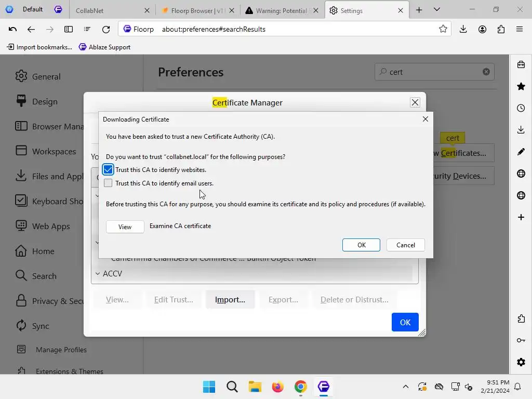Check Trust this CA to identify email users

pyautogui.click(x=108, y=183)
